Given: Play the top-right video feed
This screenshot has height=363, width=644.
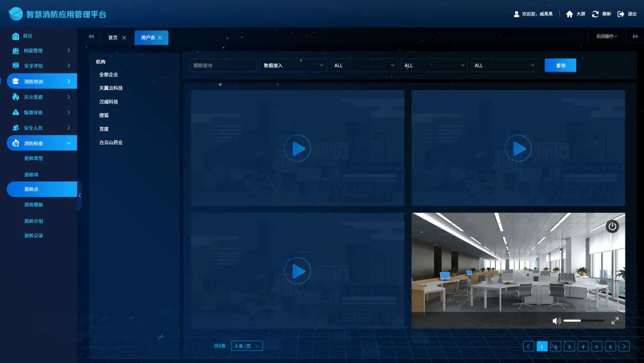Looking at the screenshot, I should coord(518,148).
